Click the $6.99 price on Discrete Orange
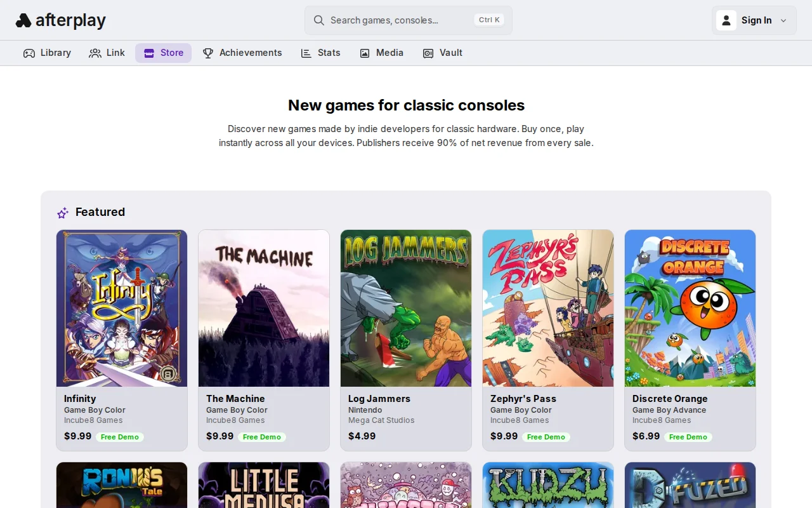Image resolution: width=812 pixels, height=508 pixels. point(646,436)
